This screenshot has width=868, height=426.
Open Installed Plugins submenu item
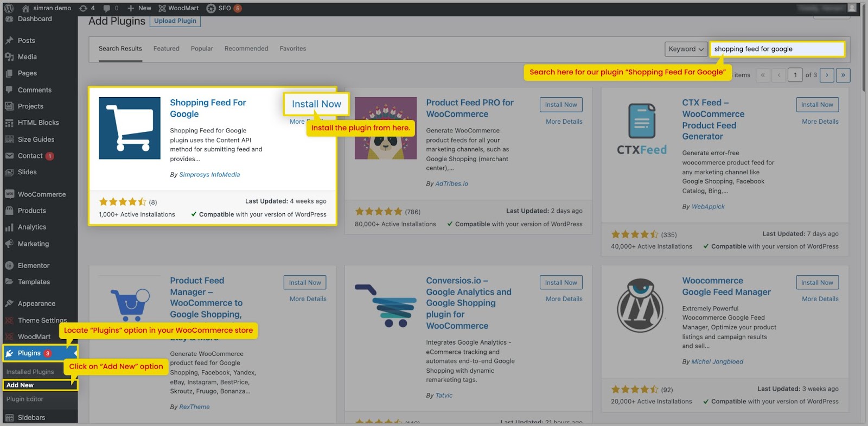point(30,372)
